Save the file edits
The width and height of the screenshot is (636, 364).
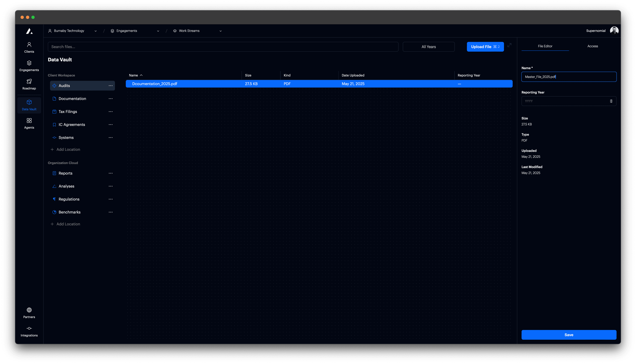[569, 335]
